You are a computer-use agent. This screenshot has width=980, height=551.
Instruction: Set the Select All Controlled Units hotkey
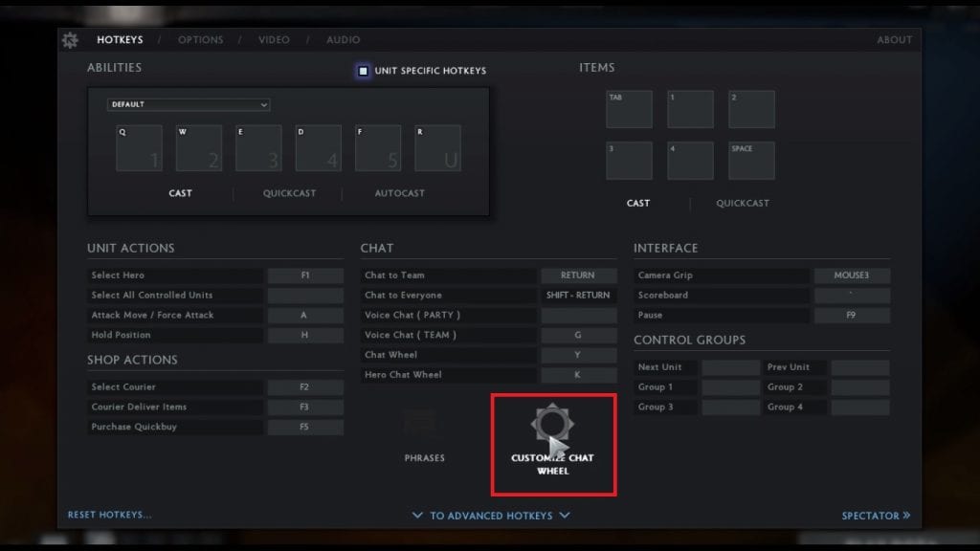coord(305,296)
